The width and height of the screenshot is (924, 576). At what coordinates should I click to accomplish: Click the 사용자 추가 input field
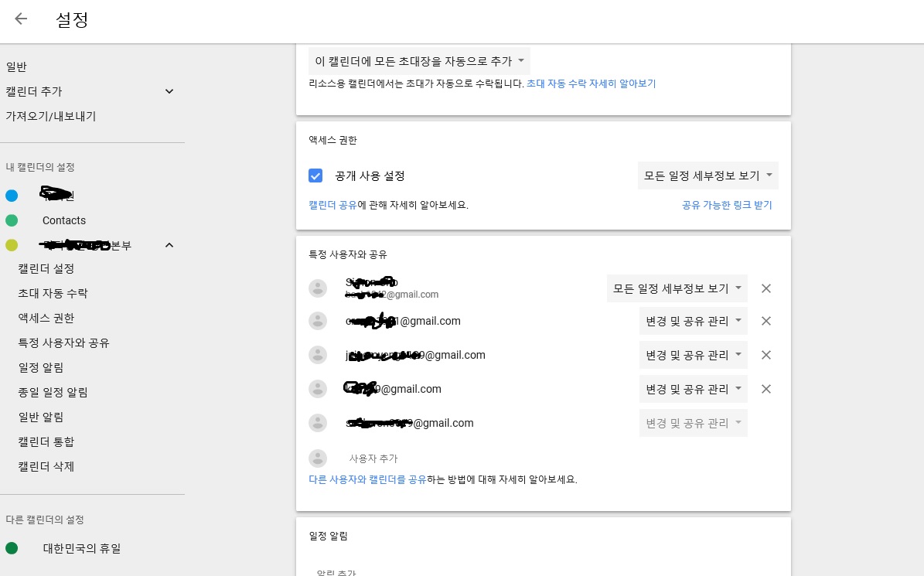tap(464, 458)
